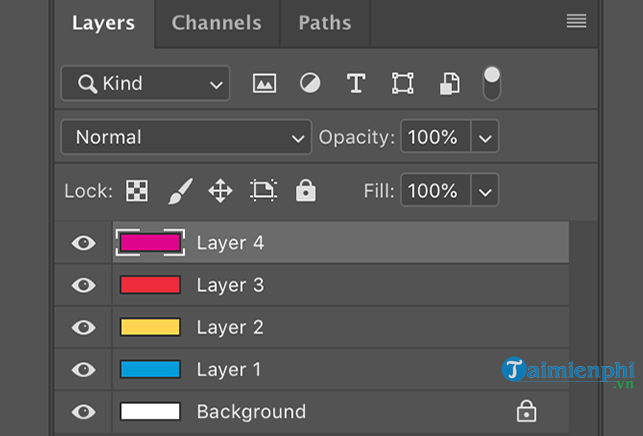The width and height of the screenshot is (643, 436).
Task: Switch to the Channels tab
Action: pos(217,23)
